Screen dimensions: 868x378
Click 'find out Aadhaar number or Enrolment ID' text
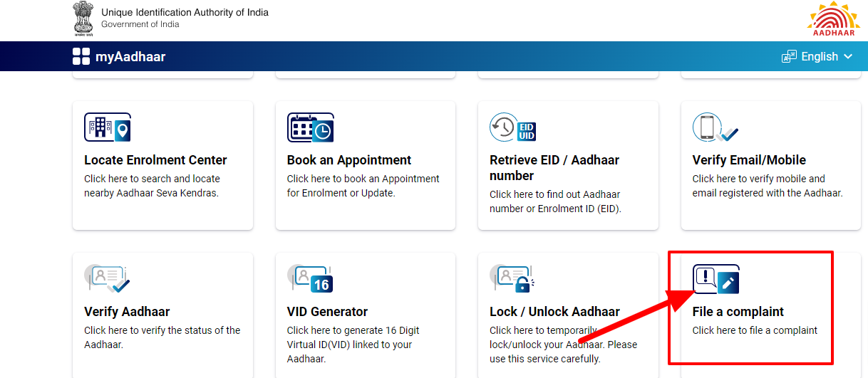coord(555,201)
